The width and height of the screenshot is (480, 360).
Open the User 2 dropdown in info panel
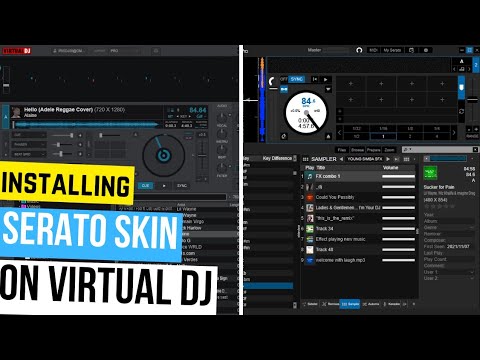pos(471,278)
